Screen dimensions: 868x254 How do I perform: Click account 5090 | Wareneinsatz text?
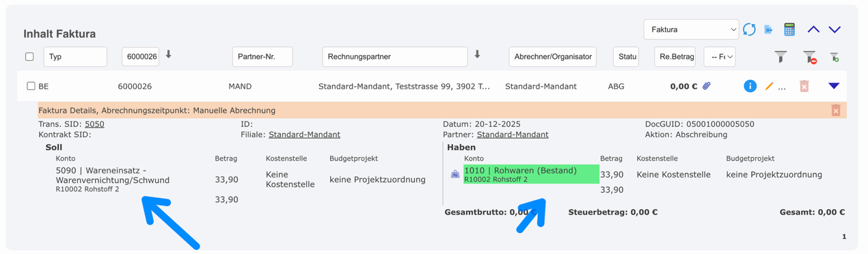coord(113,175)
